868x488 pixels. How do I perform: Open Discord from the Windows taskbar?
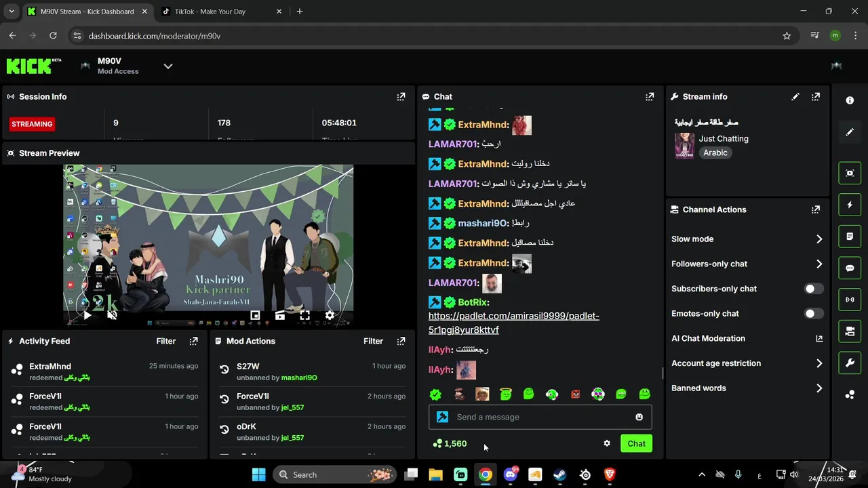[510, 474]
